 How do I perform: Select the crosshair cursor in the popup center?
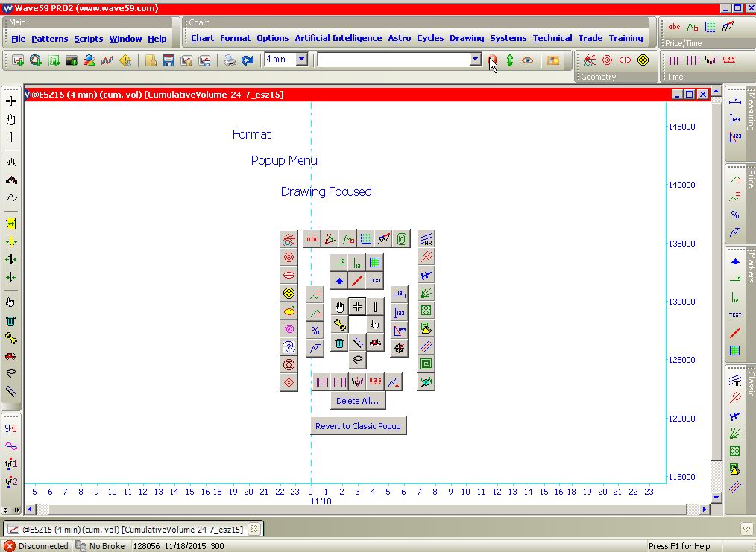click(357, 306)
